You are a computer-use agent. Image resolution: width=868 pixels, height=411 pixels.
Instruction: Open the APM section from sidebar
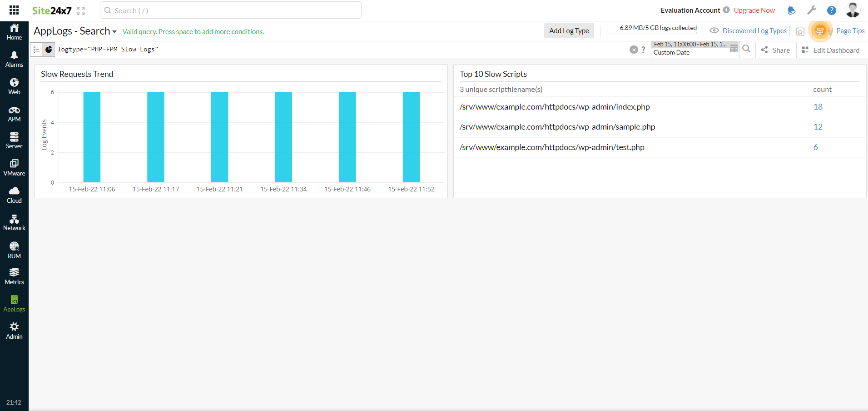[x=14, y=112]
